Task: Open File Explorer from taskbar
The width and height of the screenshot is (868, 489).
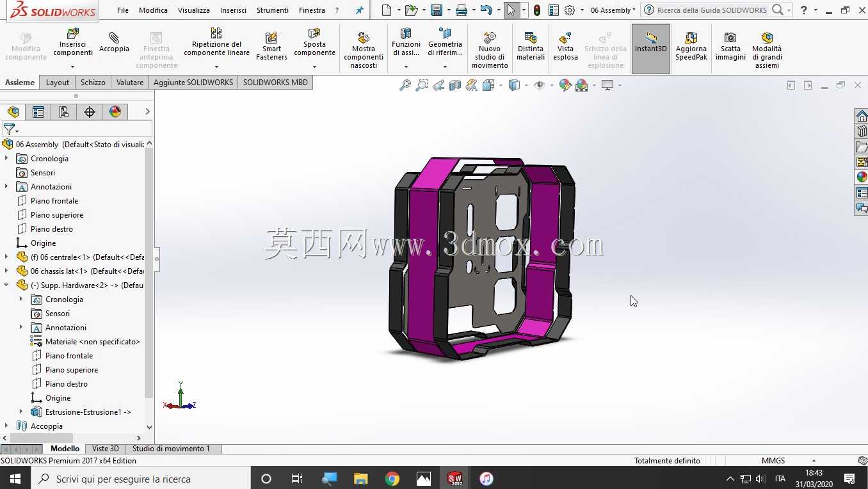Action: (361, 479)
